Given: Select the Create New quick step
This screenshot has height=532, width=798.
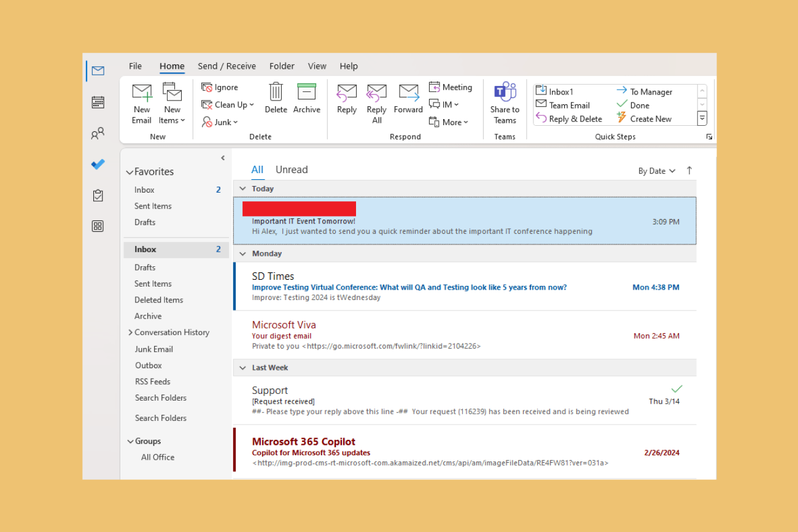Looking at the screenshot, I should (x=644, y=118).
